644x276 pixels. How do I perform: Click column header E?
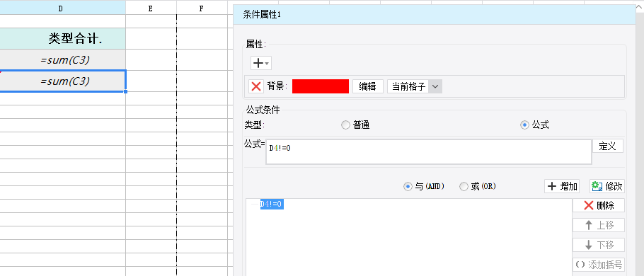tap(151, 8)
